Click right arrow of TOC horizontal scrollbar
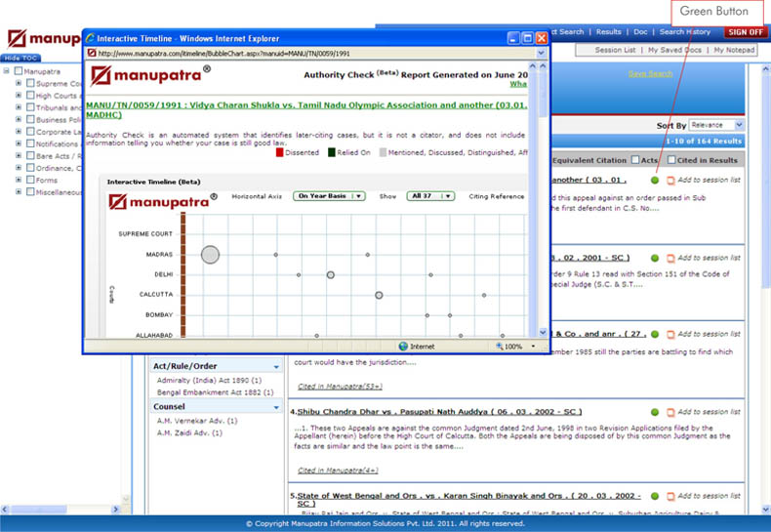The width and height of the screenshot is (771, 532). click(116, 510)
